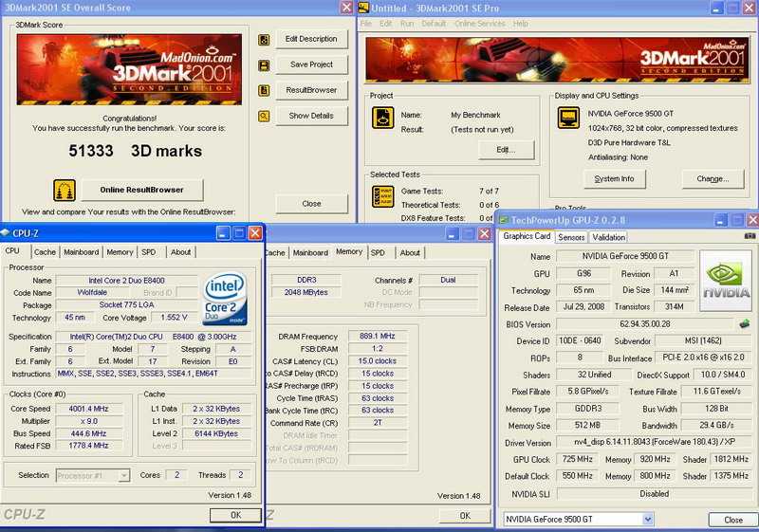This screenshot has height=532, width=759.
Task: Click Close in the Overall Score window
Action: (311, 204)
